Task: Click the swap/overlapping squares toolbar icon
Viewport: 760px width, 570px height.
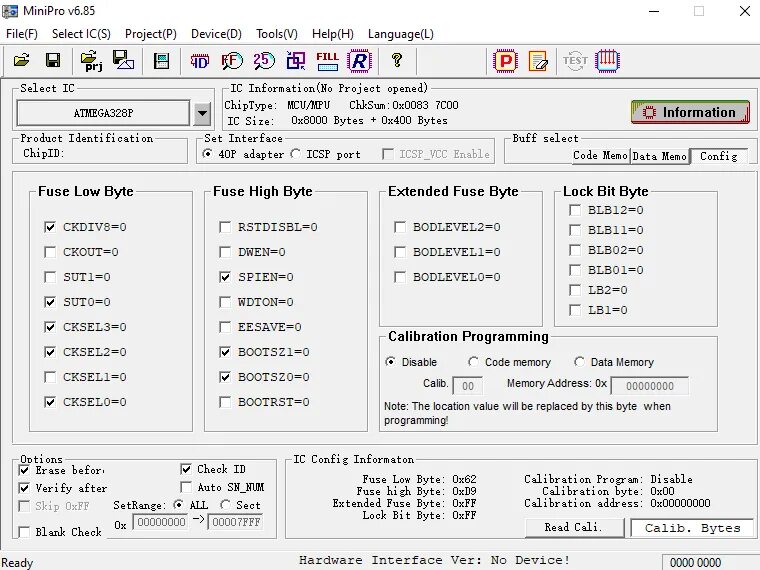Action: (296, 61)
